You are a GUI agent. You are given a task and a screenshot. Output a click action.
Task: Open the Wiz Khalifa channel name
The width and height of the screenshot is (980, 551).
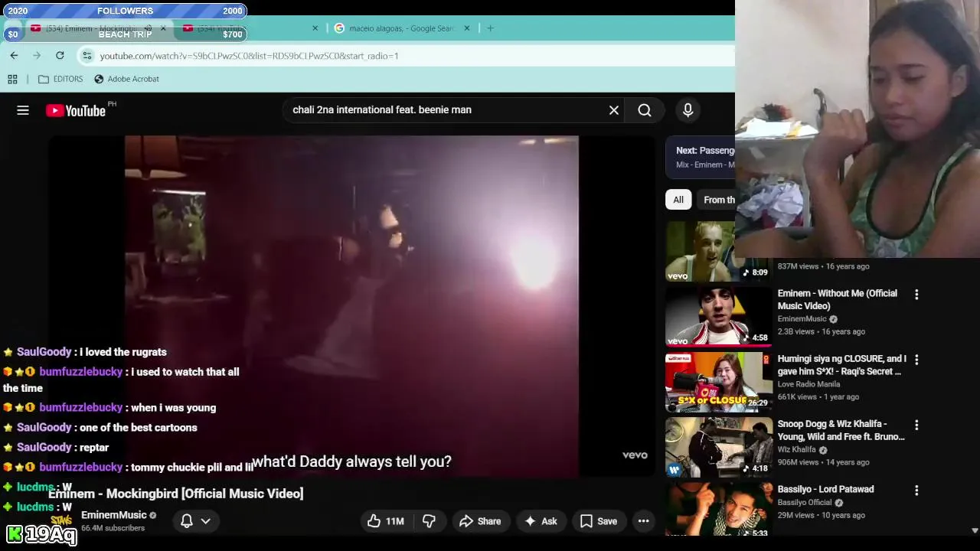tap(797, 450)
